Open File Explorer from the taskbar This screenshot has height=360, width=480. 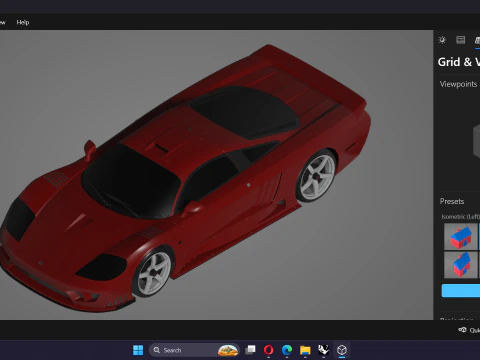coord(305,350)
